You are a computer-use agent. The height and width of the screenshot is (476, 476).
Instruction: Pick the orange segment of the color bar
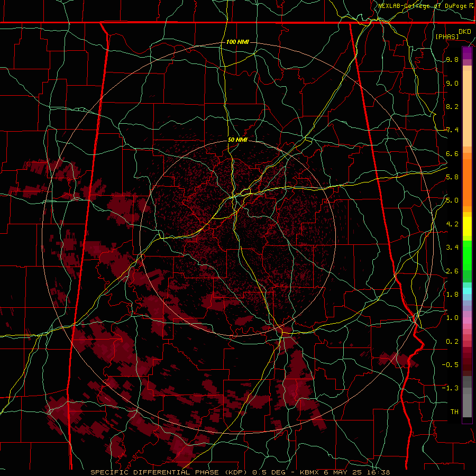[467, 182]
